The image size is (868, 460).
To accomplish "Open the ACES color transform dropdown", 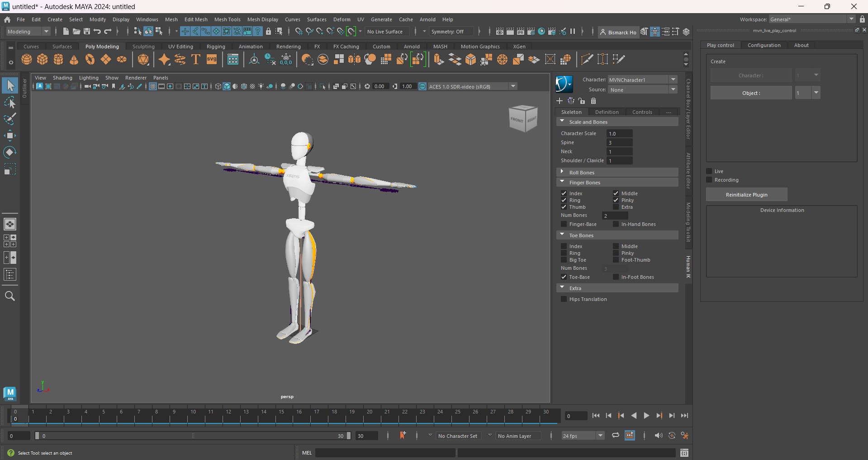I will coord(472,86).
